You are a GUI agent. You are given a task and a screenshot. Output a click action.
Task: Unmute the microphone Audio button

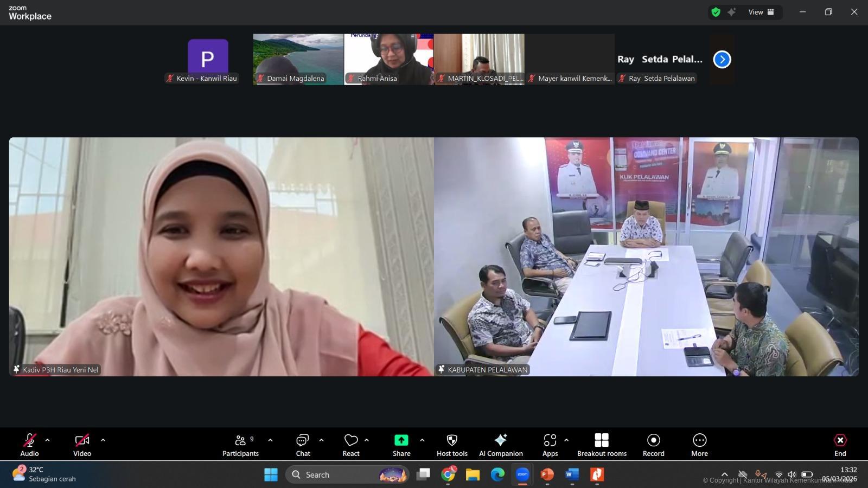click(30, 445)
